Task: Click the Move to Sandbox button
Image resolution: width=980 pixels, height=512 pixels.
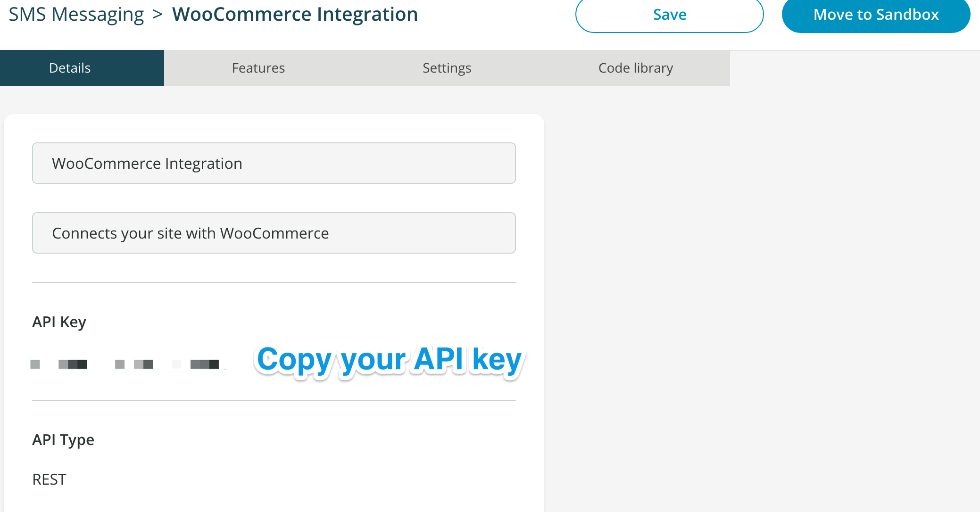Action: (x=876, y=15)
